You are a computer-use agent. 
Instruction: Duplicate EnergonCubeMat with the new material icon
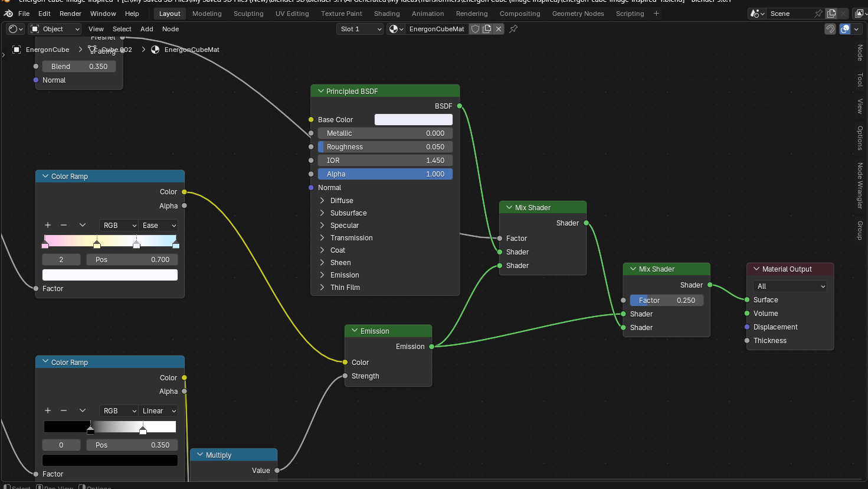(x=487, y=29)
